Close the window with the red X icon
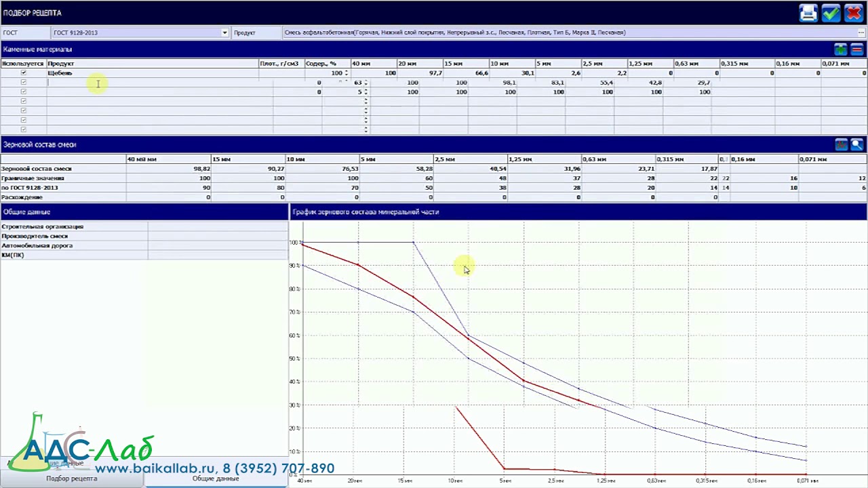868x488 pixels. point(853,13)
